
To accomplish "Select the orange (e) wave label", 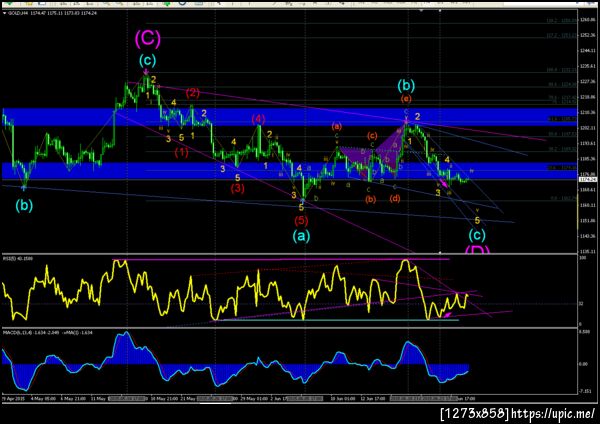I will [x=406, y=99].
